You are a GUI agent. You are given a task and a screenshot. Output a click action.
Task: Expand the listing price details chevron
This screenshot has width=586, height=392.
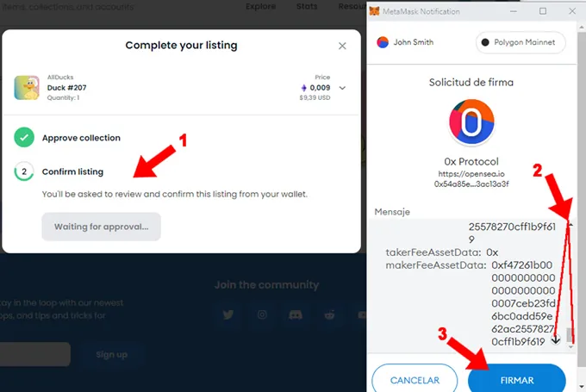[x=342, y=87]
